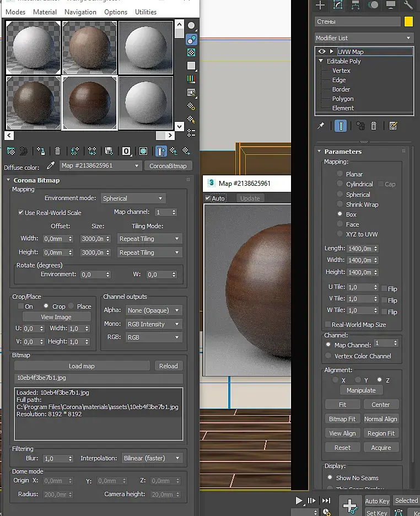Click the Pin Stack icon
Screen dimensions: 420x516
tap(321, 126)
